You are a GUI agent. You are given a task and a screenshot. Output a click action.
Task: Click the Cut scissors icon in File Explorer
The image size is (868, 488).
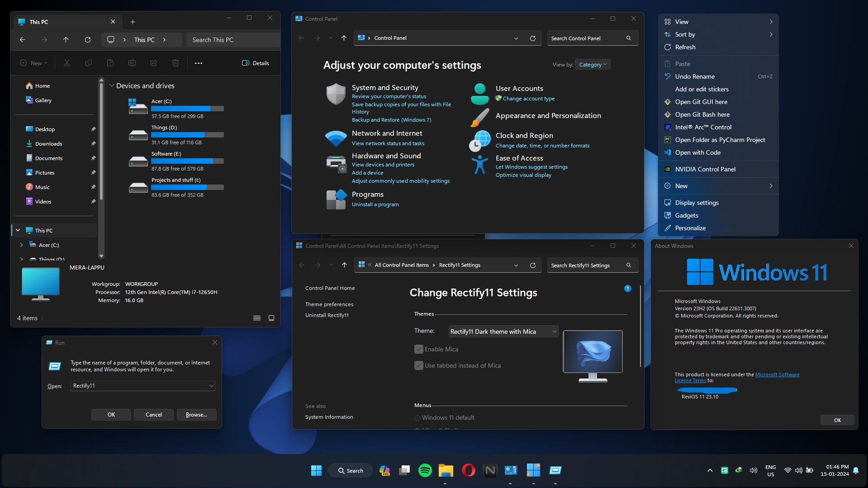pos(67,63)
